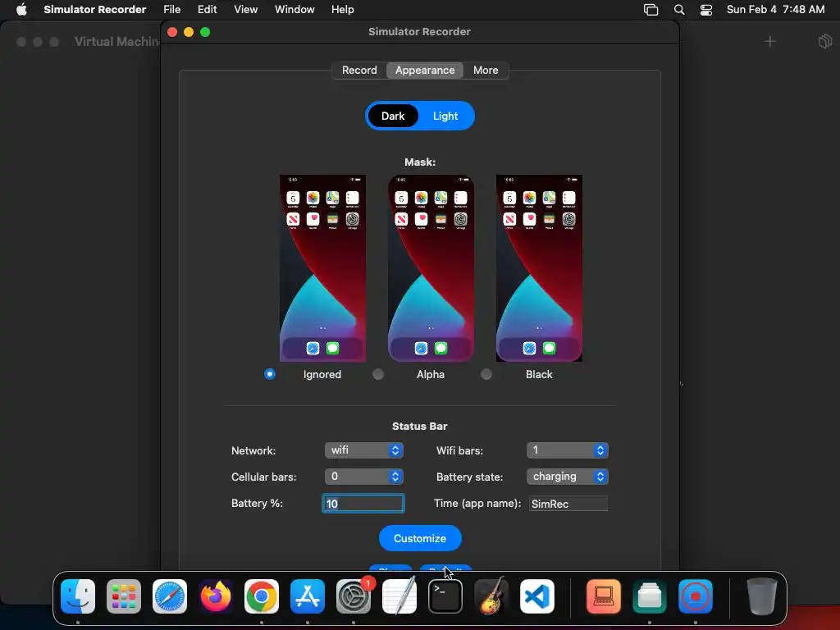Open Google Chrome from the dock

[262, 596]
